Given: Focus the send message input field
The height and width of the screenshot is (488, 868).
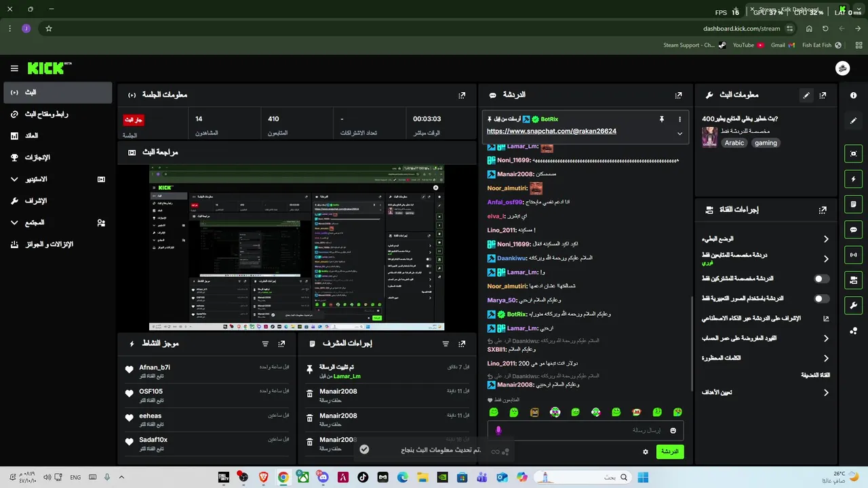Looking at the screenshot, I should click(x=585, y=430).
